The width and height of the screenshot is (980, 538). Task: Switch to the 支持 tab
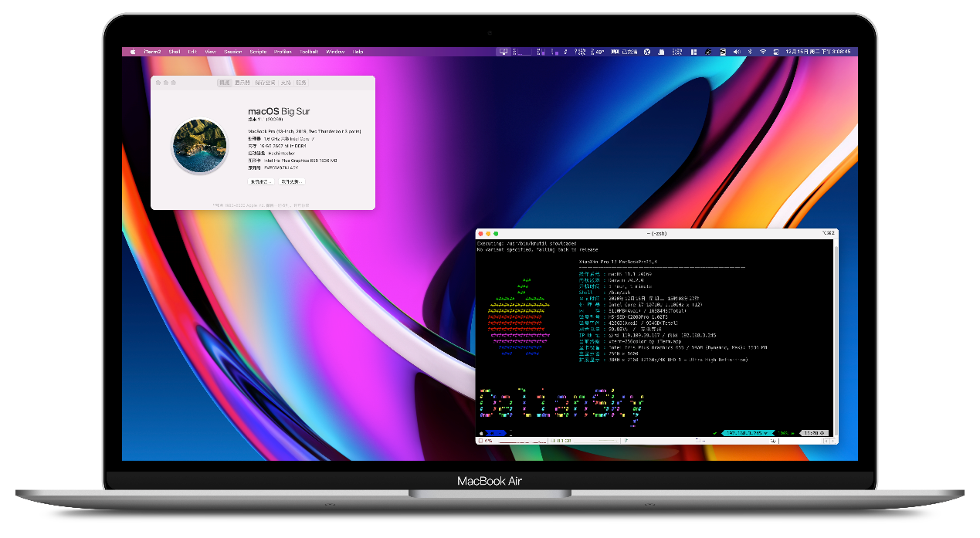[x=286, y=82]
